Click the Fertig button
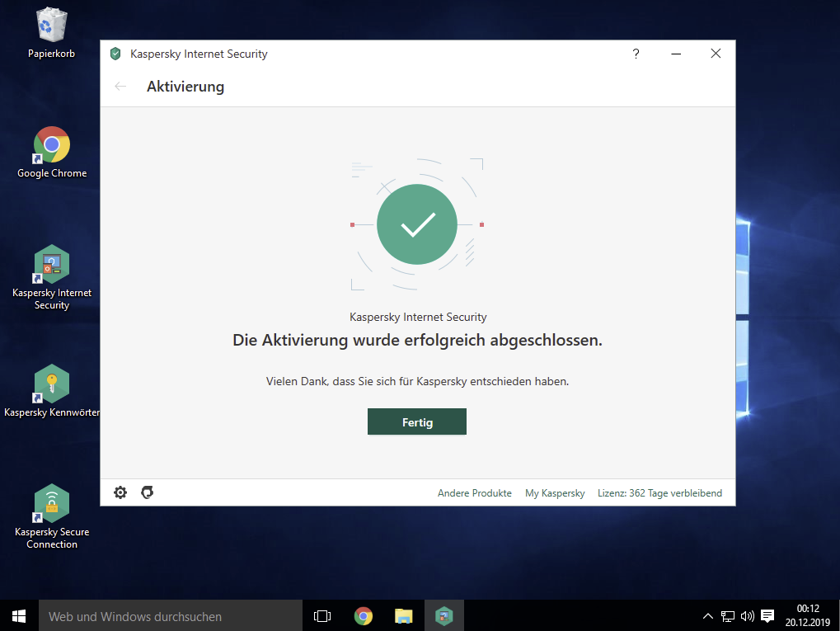This screenshot has width=840, height=631. pos(417,422)
